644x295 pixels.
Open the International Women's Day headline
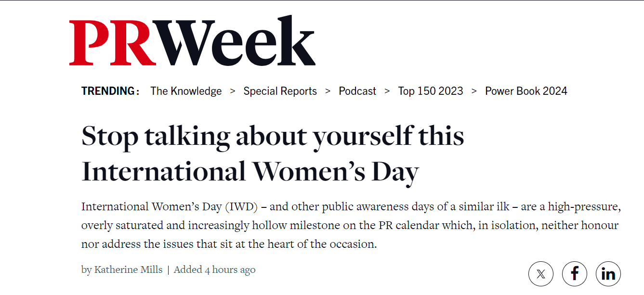[273, 154]
